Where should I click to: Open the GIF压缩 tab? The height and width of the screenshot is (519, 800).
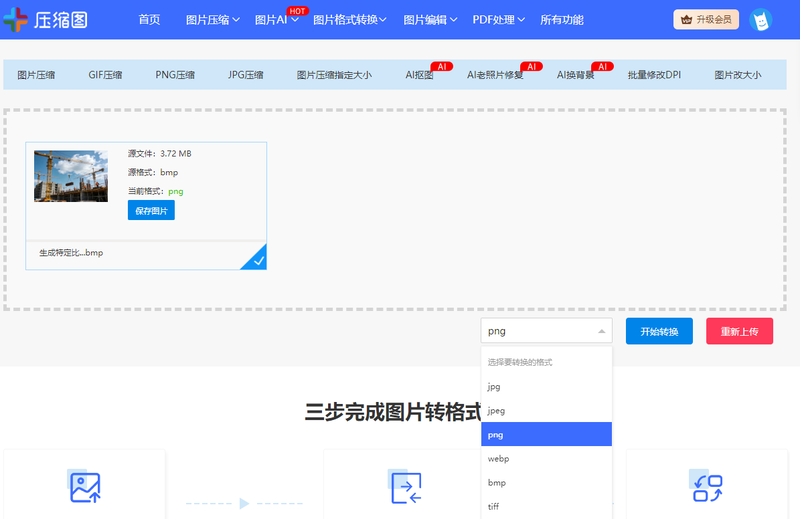pyautogui.click(x=105, y=75)
